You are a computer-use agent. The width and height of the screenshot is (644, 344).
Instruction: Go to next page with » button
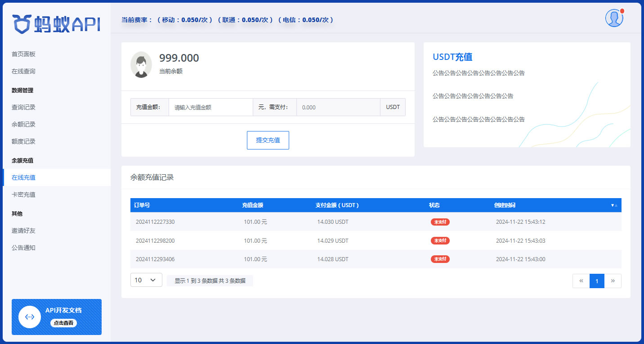coord(613,281)
